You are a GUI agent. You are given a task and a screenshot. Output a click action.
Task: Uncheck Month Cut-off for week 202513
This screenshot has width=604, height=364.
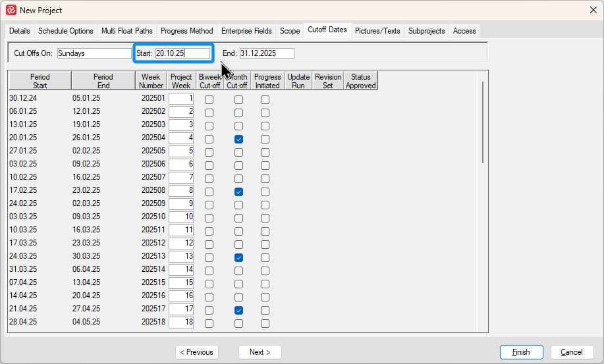238,257
